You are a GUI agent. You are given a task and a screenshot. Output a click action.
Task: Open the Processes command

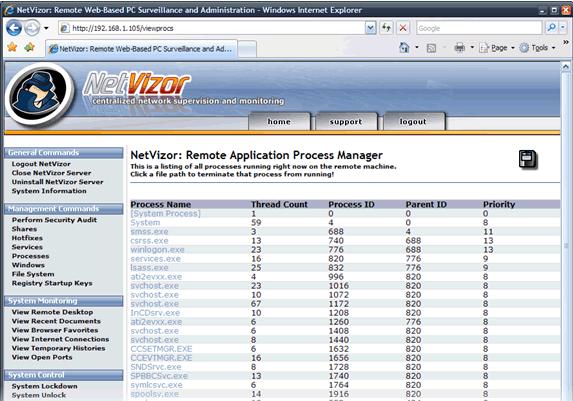pos(30,256)
